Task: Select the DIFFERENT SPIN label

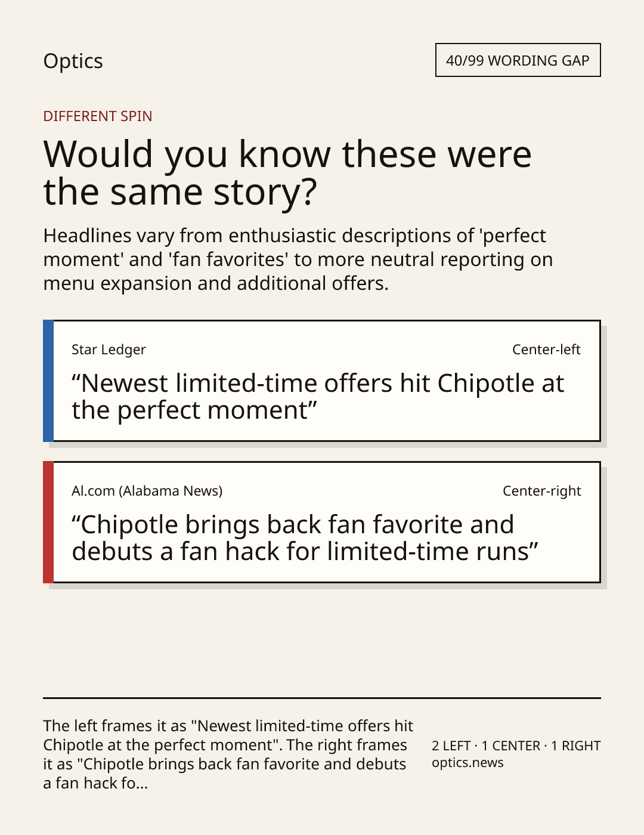Action: 98,116
